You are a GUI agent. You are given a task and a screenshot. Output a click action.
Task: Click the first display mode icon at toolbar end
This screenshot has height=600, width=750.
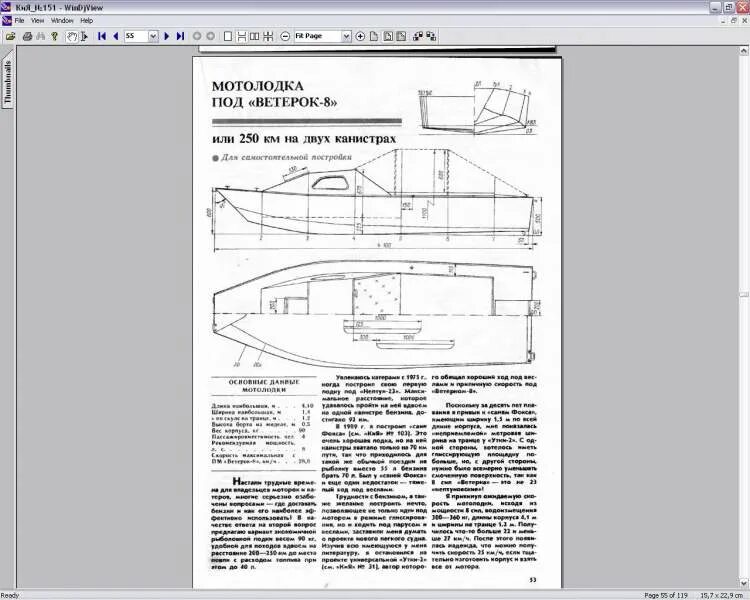pos(418,36)
